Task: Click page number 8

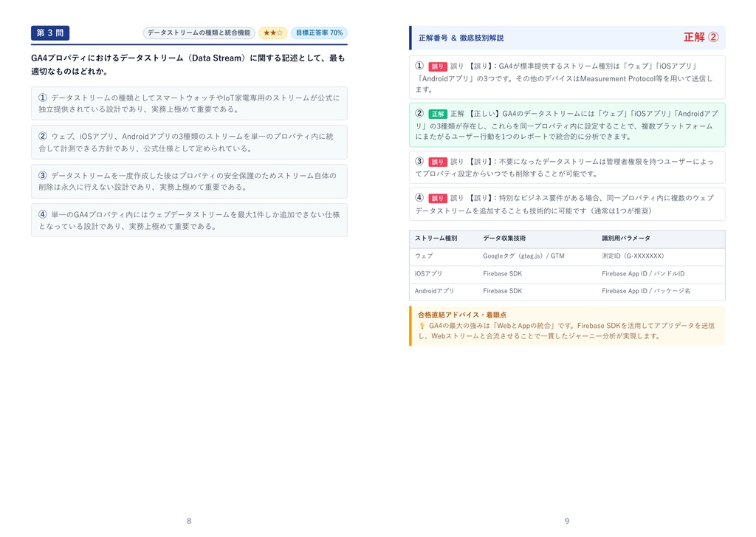Action: click(189, 521)
